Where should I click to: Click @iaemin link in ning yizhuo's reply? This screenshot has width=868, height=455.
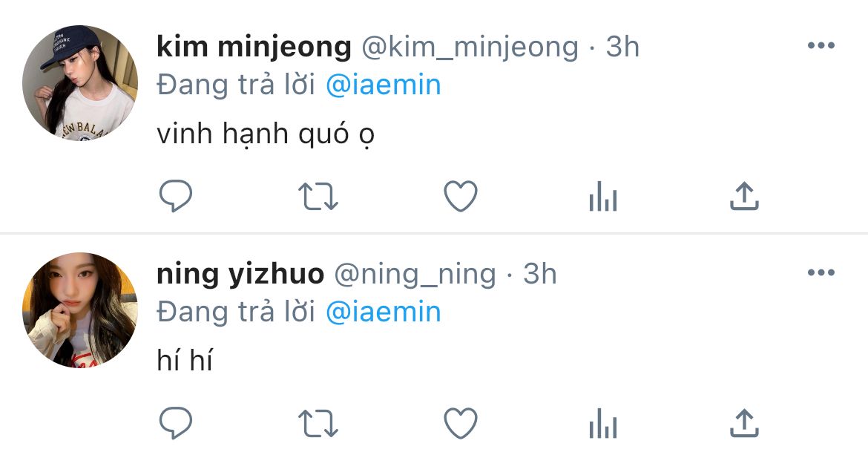383,312
